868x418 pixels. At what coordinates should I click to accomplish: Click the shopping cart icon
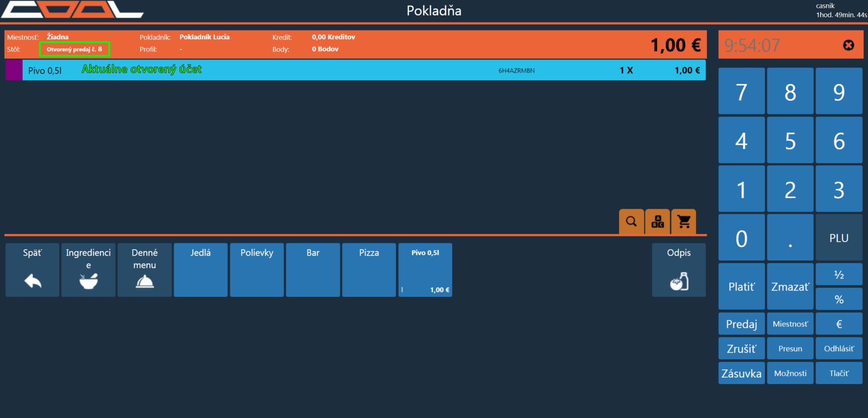(683, 221)
